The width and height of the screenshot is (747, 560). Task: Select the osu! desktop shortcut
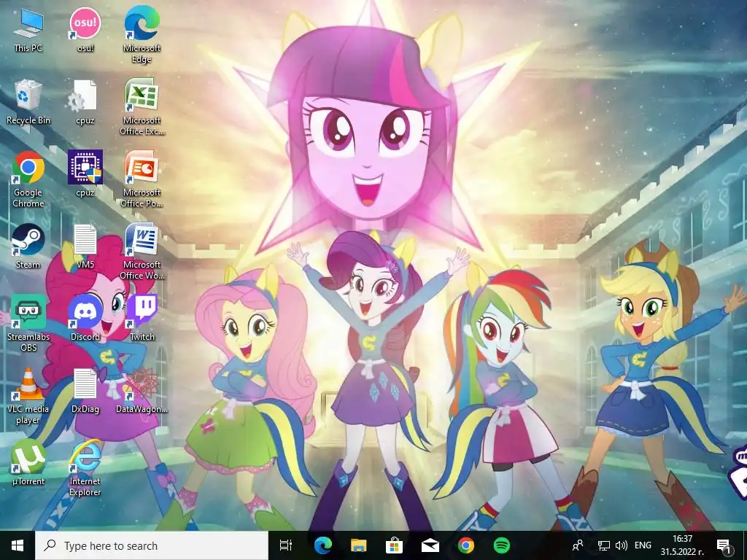[x=85, y=30]
